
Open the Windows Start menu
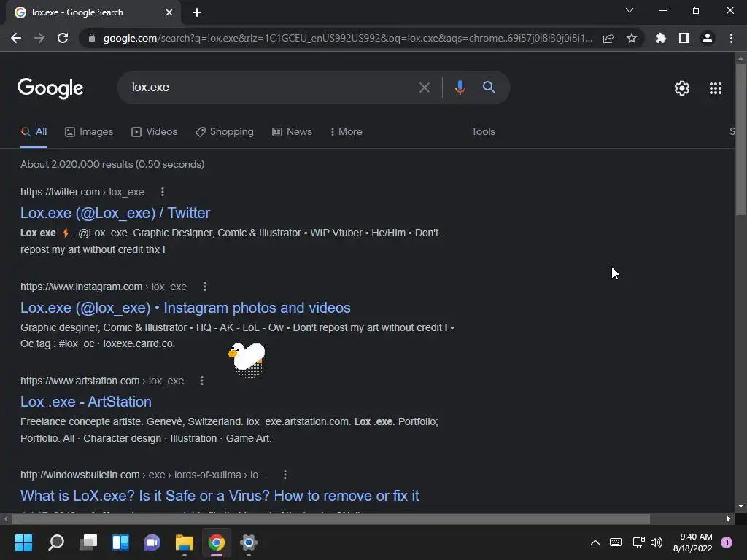coord(23,542)
